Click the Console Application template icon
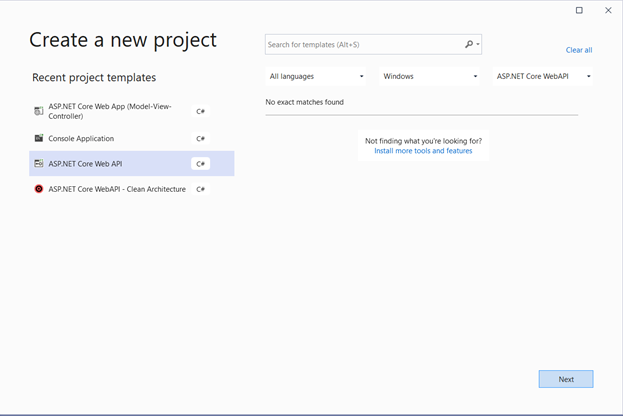Image resolution: width=624 pixels, height=416 pixels. click(x=39, y=138)
